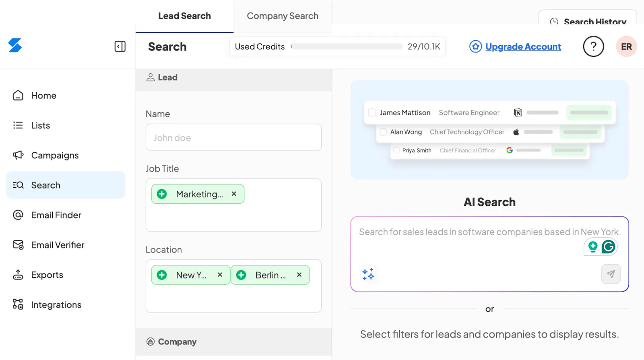Send the AI search query

(x=611, y=274)
